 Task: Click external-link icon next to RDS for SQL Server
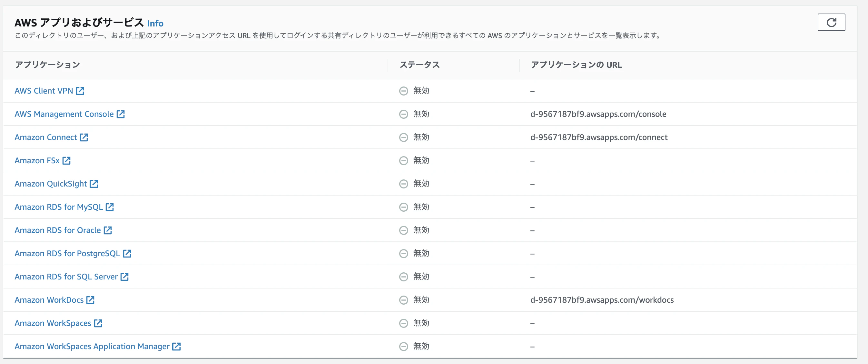[x=125, y=277]
